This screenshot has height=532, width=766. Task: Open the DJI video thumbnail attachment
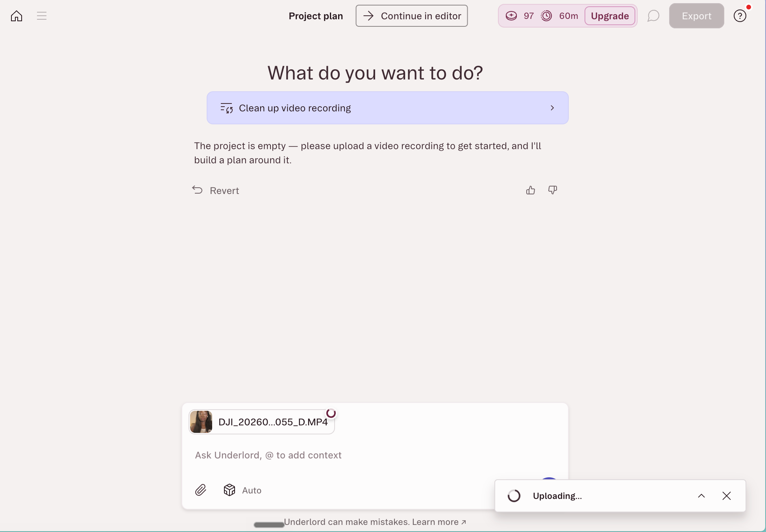(201, 422)
